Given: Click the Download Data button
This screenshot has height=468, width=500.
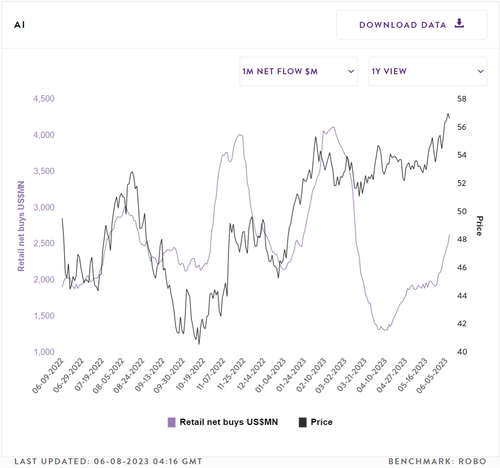Looking at the screenshot, I should (x=412, y=25).
